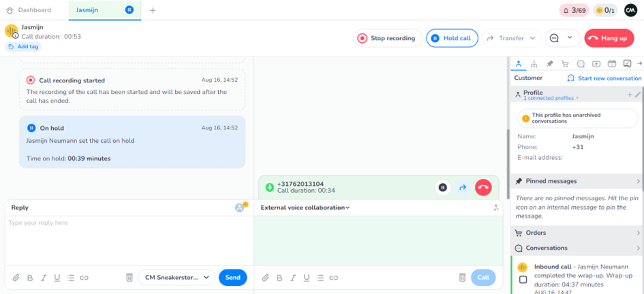Image resolution: width=644 pixels, height=294 pixels.
Task: Open the Orders cart icon in sidebar tabs
Action: point(565,64)
